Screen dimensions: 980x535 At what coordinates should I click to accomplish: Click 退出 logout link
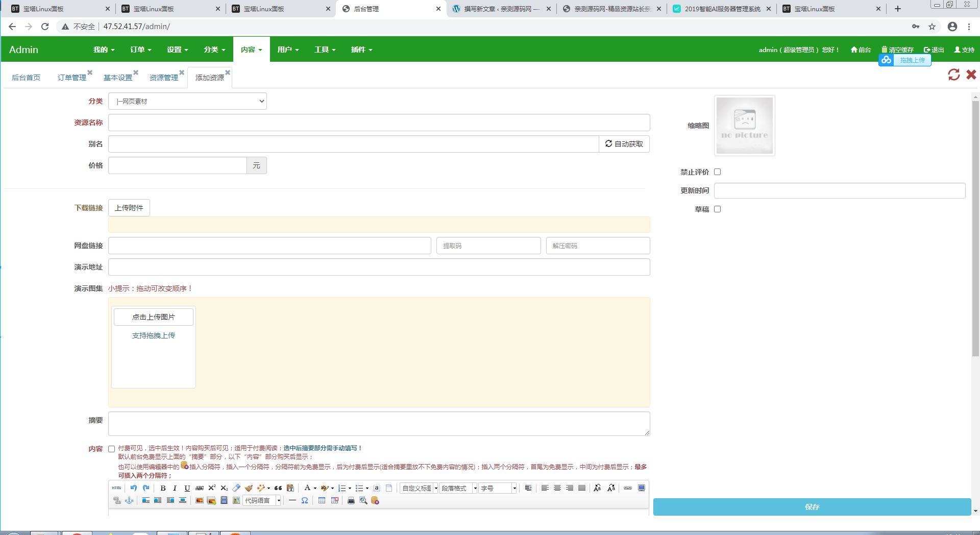click(934, 50)
